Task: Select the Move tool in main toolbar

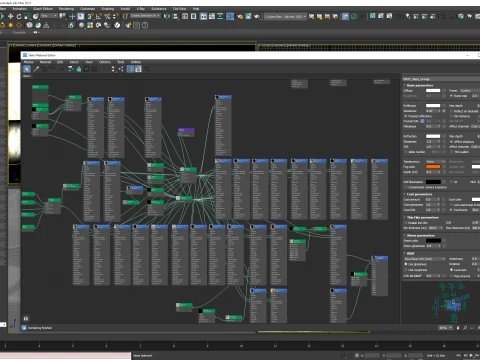Action: pos(10,16)
